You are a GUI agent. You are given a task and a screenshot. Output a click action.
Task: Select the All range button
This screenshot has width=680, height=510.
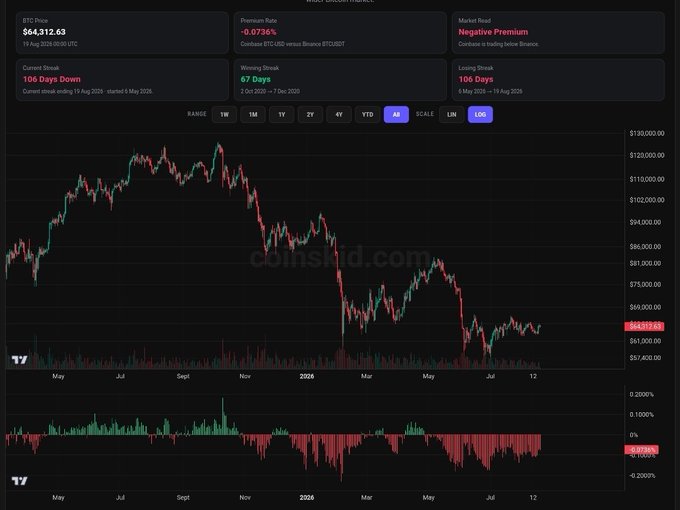[x=396, y=114]
